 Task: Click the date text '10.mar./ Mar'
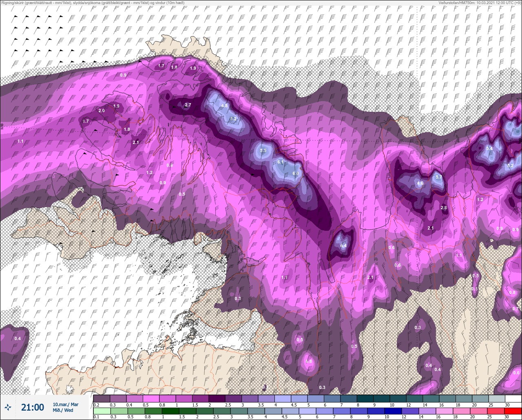click(66, 404)
